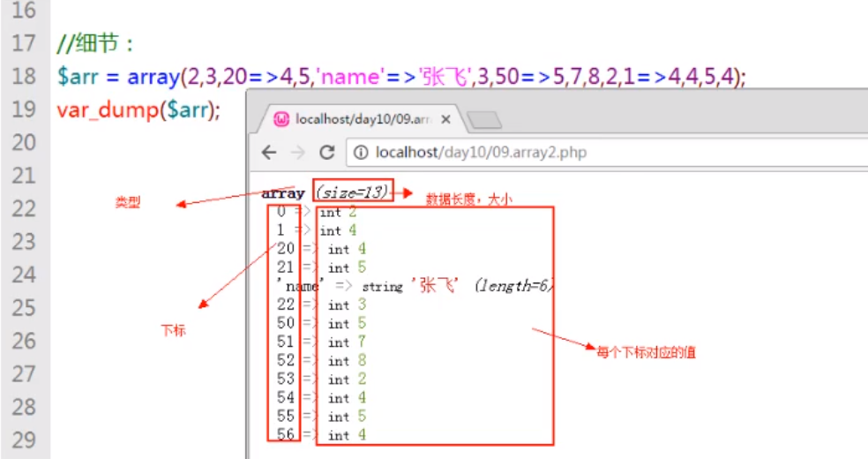This screenshot has height=459, width=868.
Task: Click the output row with index 22
Action: pos(321,305)
